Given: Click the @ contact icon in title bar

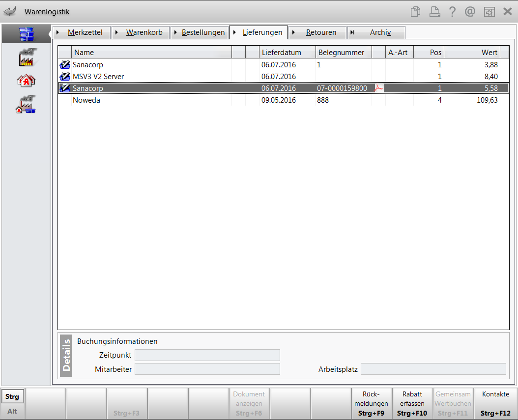Looking at the screenshot, I should (x=470, y=12).
